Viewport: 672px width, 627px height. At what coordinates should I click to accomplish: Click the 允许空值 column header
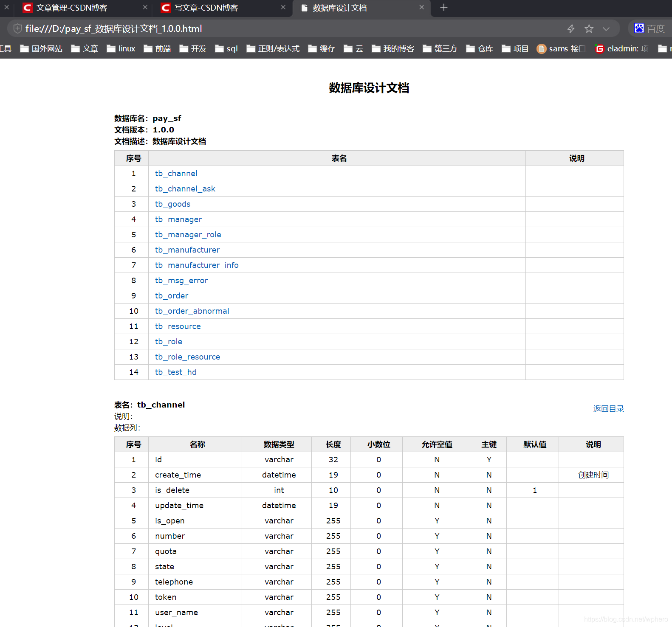tap(435, 444)
